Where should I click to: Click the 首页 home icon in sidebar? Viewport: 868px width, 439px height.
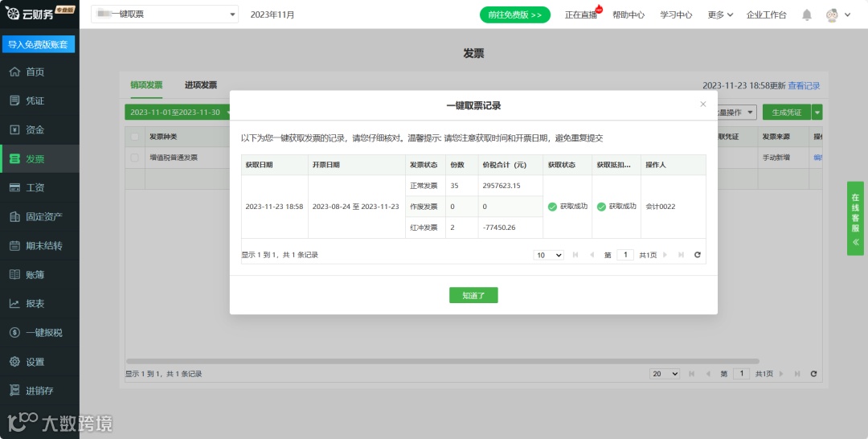click(x=15, y=72)
